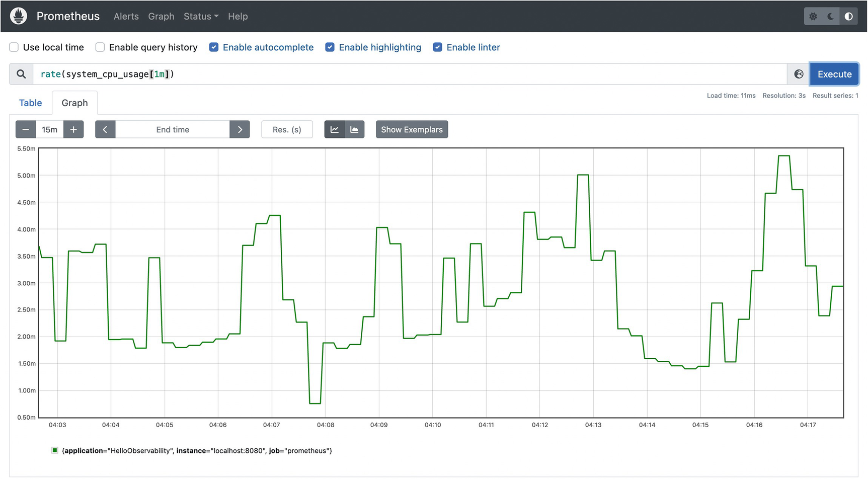Increase the 15m time range
The width and height of the screenshot is (868, 479).
[73, 129]
